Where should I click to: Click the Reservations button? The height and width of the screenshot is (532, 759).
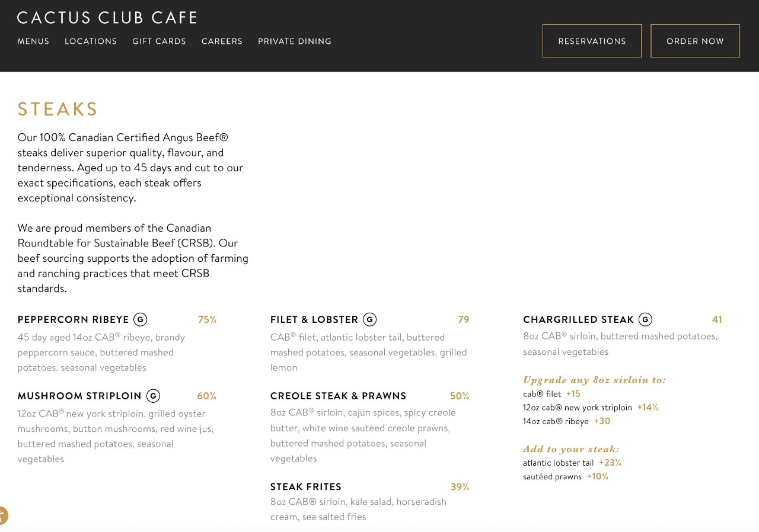(592, 41)
